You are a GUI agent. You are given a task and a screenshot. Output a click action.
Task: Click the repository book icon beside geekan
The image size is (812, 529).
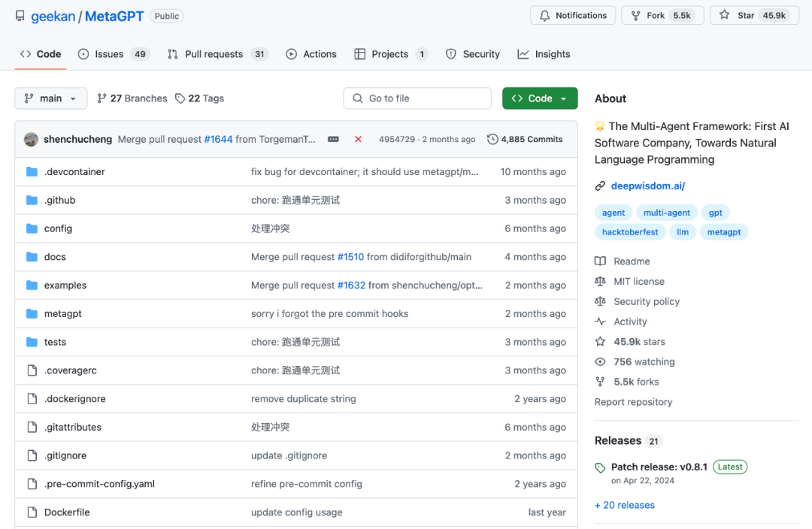click(20, 16)
